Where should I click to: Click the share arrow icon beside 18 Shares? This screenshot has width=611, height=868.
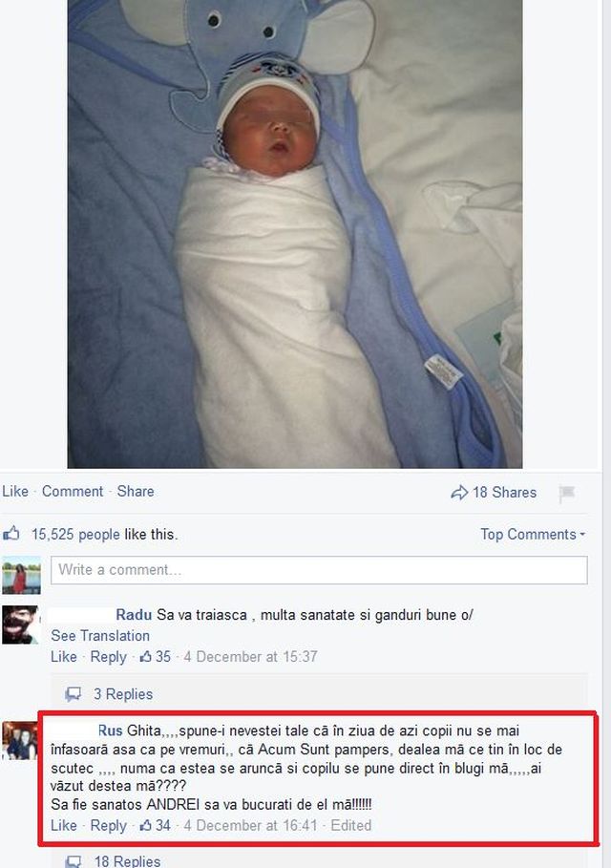click(459, 492)
